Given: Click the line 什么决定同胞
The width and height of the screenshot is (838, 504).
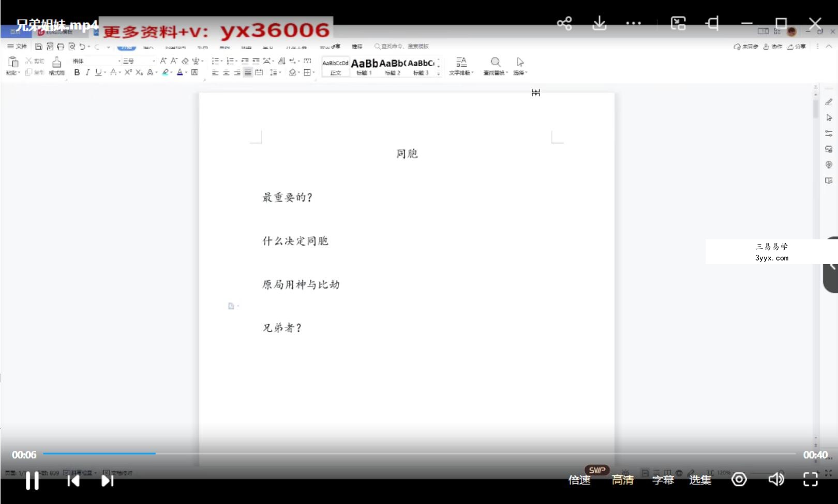Looking at the screenshot, I should point(295,241).
